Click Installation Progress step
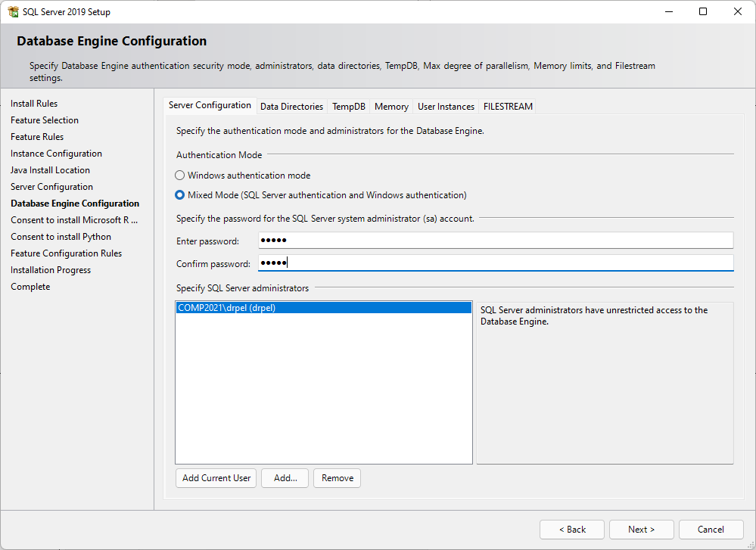Screen dimensions: 756x550 [x=51, y=270]
